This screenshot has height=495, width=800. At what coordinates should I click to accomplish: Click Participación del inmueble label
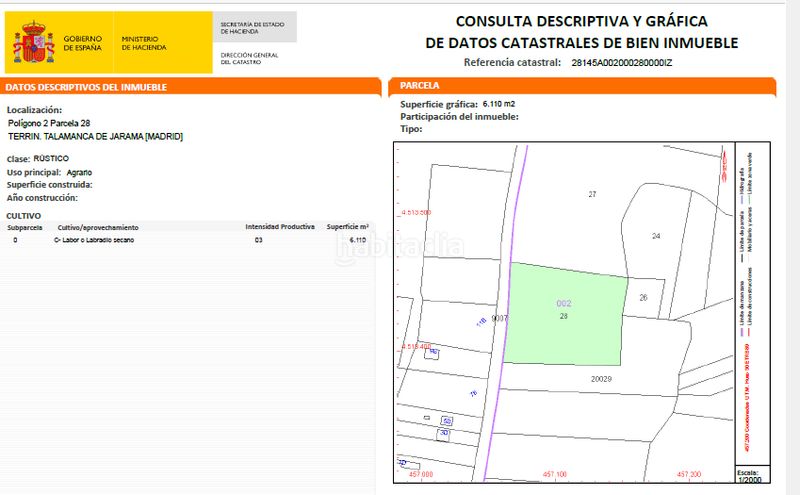(459, 116)
